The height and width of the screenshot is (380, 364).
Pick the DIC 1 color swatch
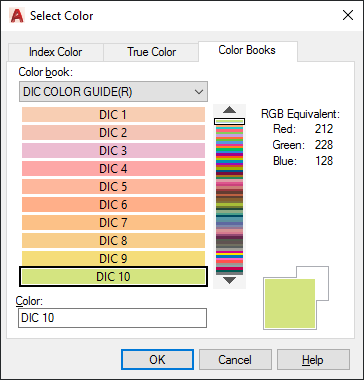pos(113,115)
